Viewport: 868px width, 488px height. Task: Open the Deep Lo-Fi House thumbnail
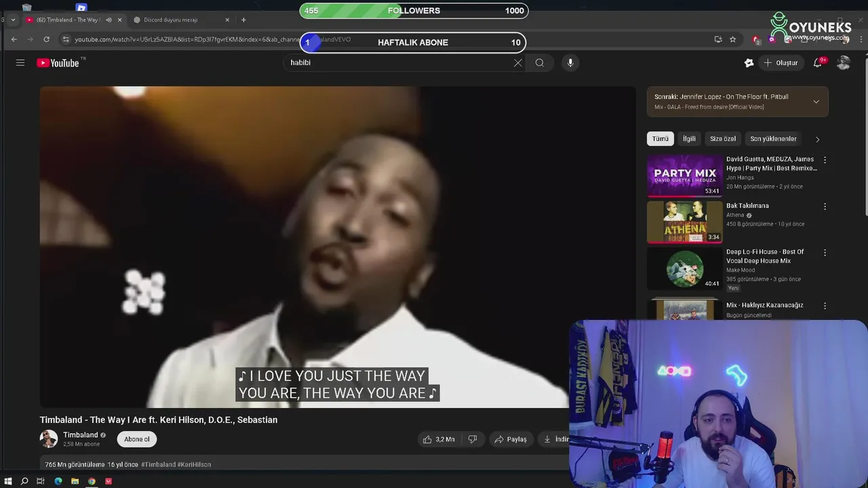684,268
